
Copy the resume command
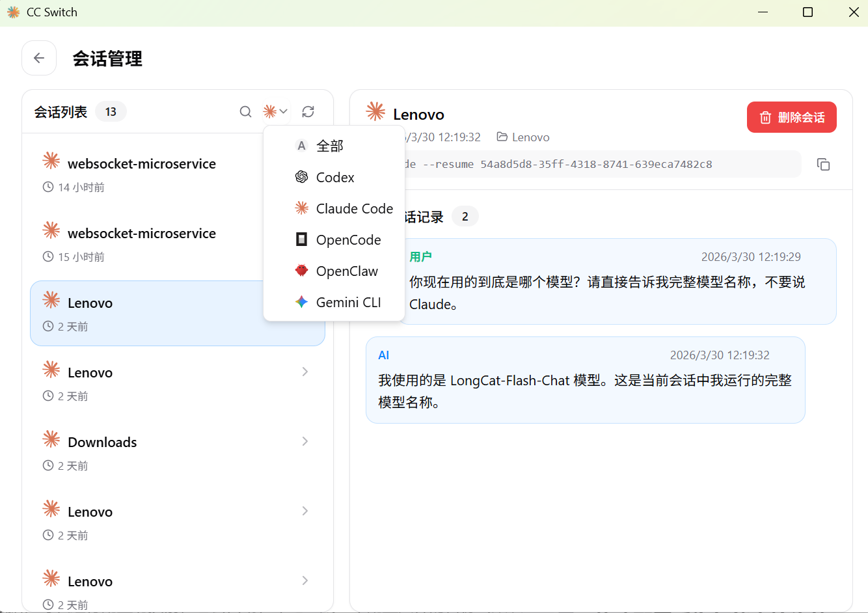tap(823, 164)
